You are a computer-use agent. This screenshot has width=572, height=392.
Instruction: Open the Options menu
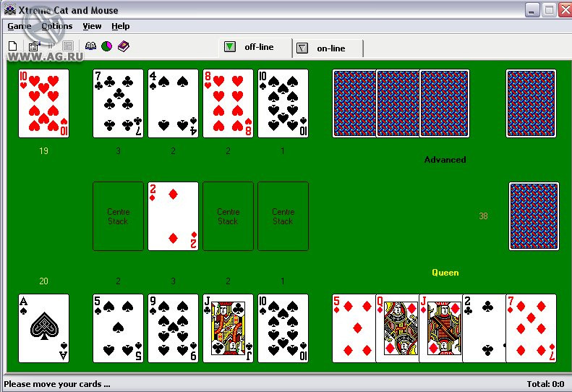[x=57, y=26]
